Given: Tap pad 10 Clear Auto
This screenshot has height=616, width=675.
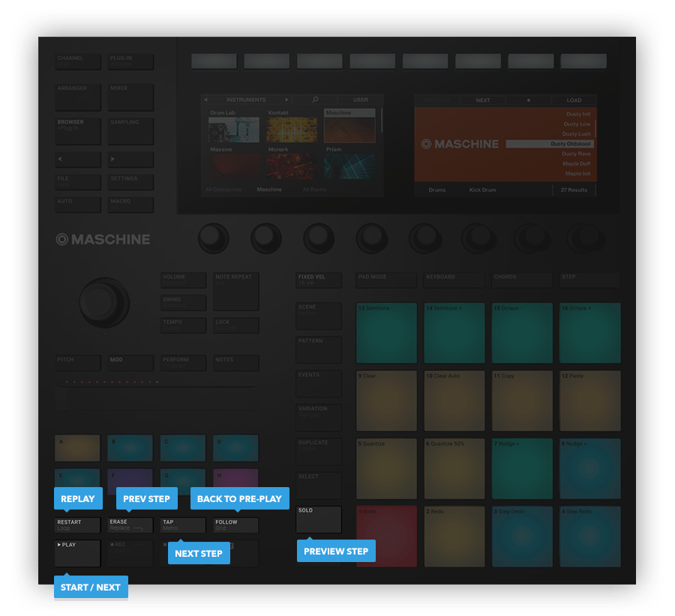Looking at the screenshot, I should pyautogui.click(x=454, y=400).
